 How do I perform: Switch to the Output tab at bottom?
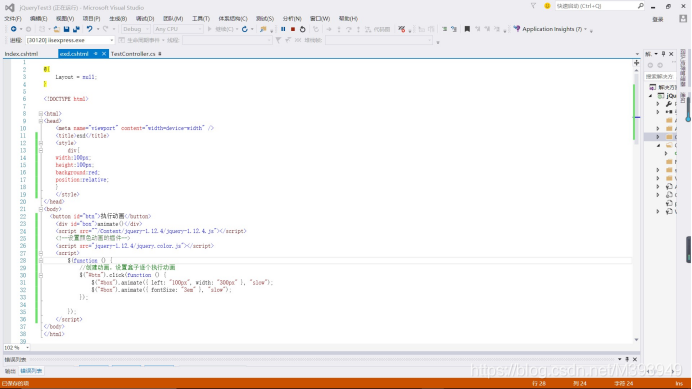click(10, 371)
